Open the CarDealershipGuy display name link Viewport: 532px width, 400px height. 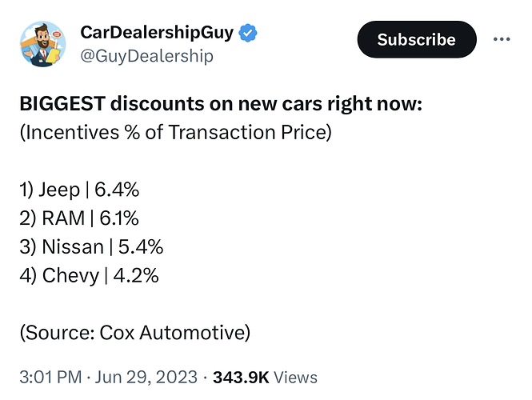pos(157,33)
